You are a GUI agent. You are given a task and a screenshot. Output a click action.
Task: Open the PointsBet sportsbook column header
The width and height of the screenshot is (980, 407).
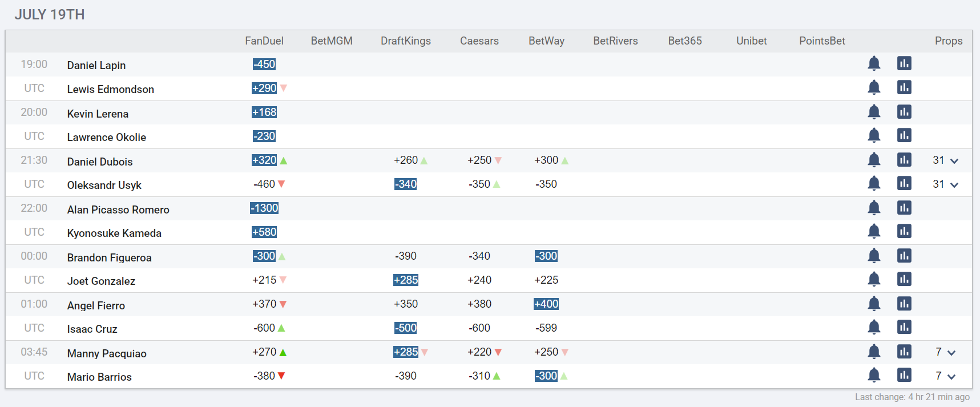[822, 41]
